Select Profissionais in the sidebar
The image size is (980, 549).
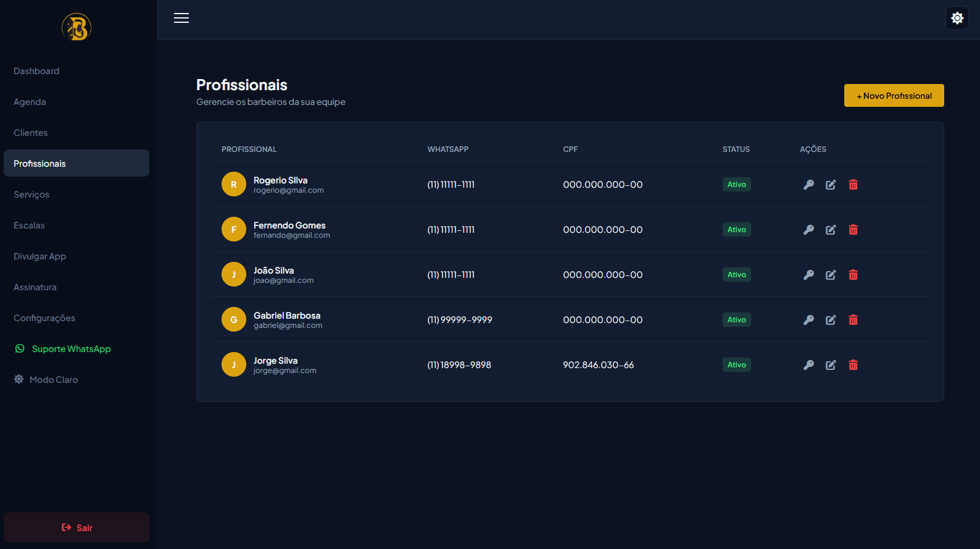point(77,163)
